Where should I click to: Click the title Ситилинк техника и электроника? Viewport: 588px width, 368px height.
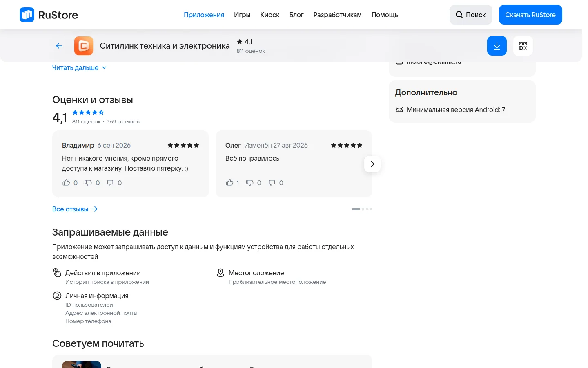click(x=165, y=46)
